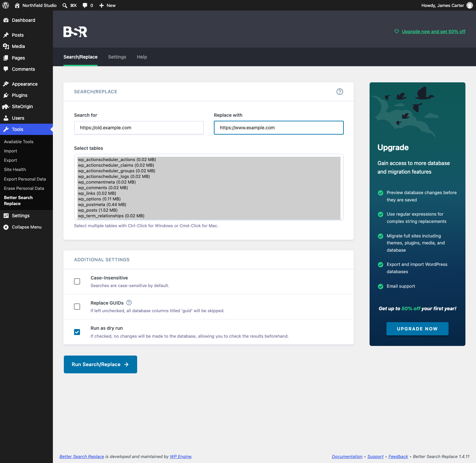The image size is (476, 463).
Task: Switch to the Settings tab
Action: pyautogui.click(x=117, y=57)
